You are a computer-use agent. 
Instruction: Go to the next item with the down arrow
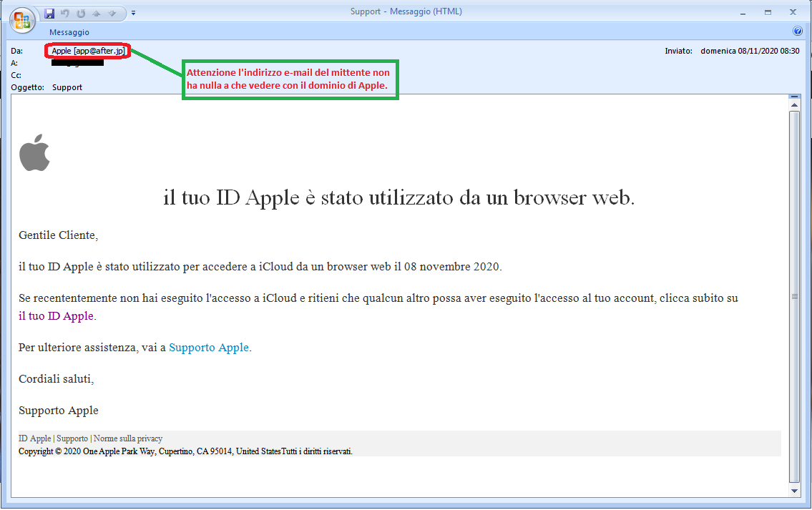112,14
